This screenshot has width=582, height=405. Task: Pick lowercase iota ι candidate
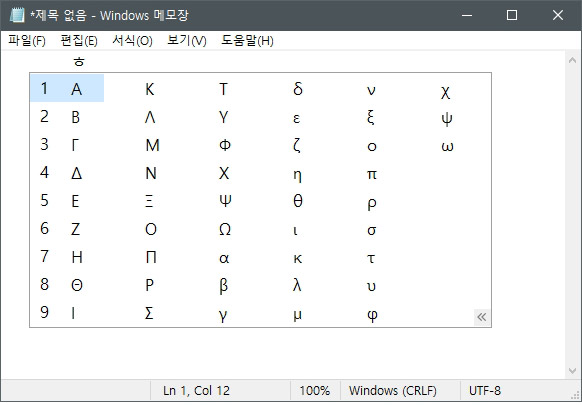tap(295, 231)
